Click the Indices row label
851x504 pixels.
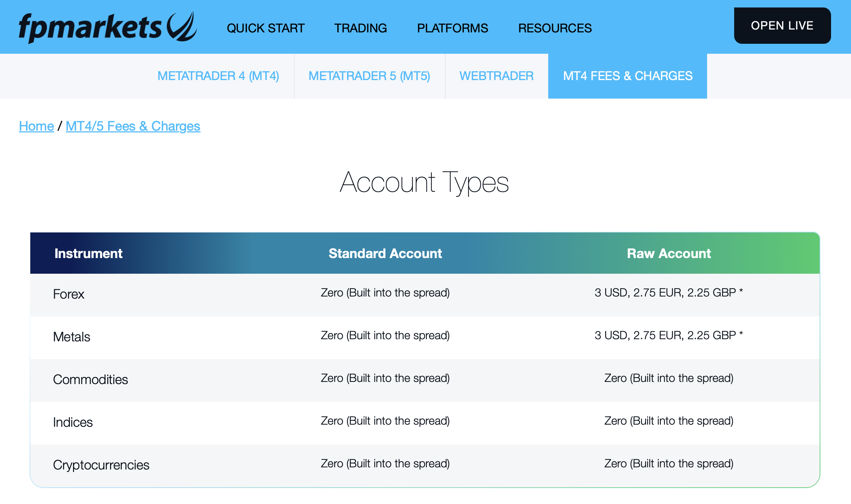pyautogui.click(x=73, y=422)
